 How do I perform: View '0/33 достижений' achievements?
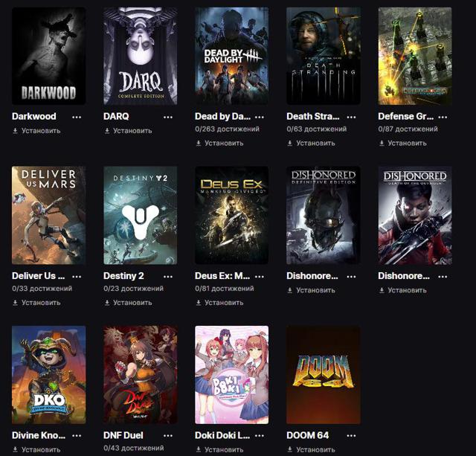(42, 289)
